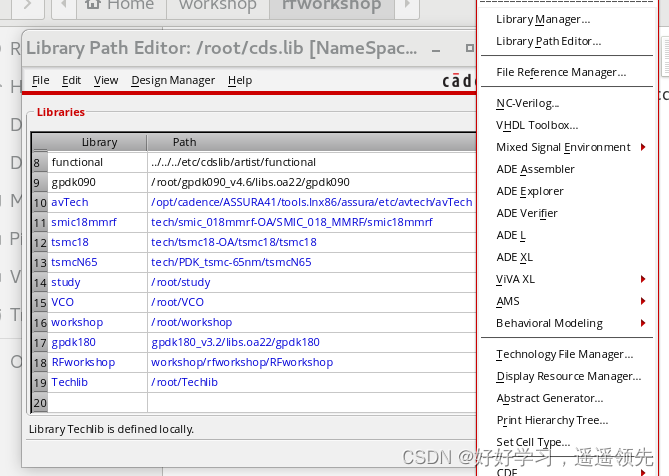The image size is (669, 476).
Task: Maximize the Library Path Editor window
Action: click(469, 48)
